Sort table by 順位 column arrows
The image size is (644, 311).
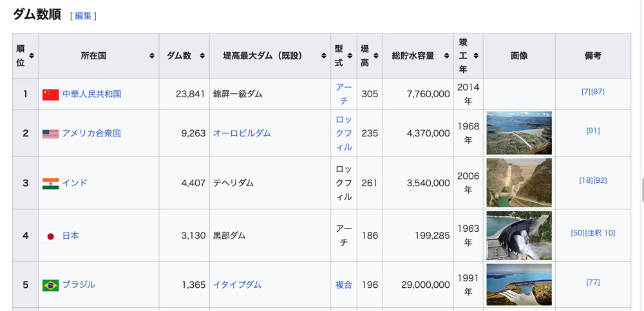pyautogui.click(x=32, y=56)
